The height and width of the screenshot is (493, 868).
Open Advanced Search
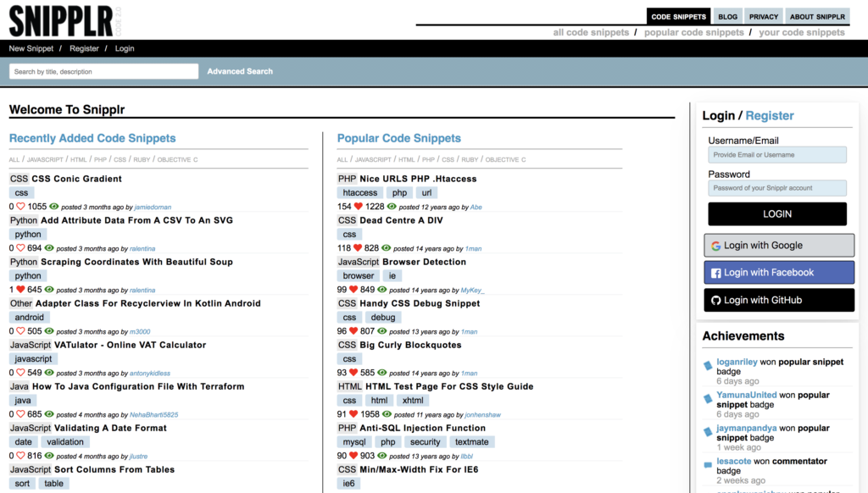point(240,71)
